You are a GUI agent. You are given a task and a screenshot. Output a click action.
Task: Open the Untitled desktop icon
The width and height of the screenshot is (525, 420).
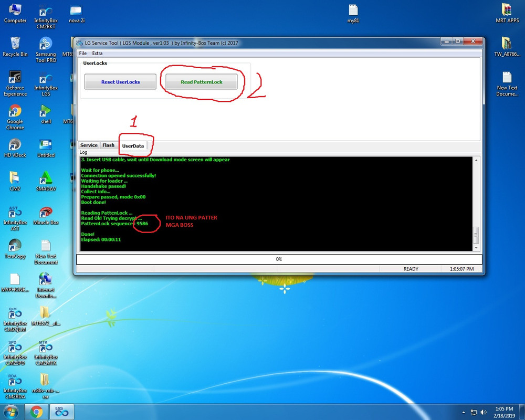[x=46, y=148]
